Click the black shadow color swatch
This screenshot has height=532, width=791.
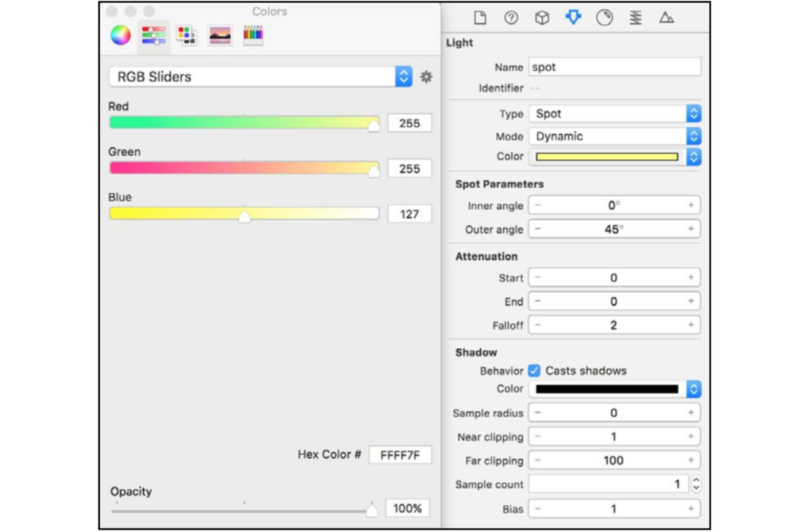[x=607, y=388]
